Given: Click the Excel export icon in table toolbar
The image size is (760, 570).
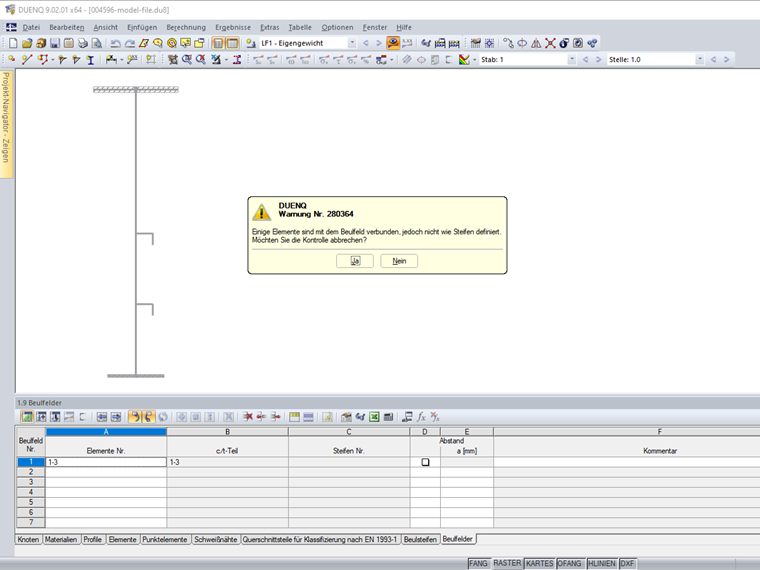Looking at the screenshot, I should click(374, 417).
